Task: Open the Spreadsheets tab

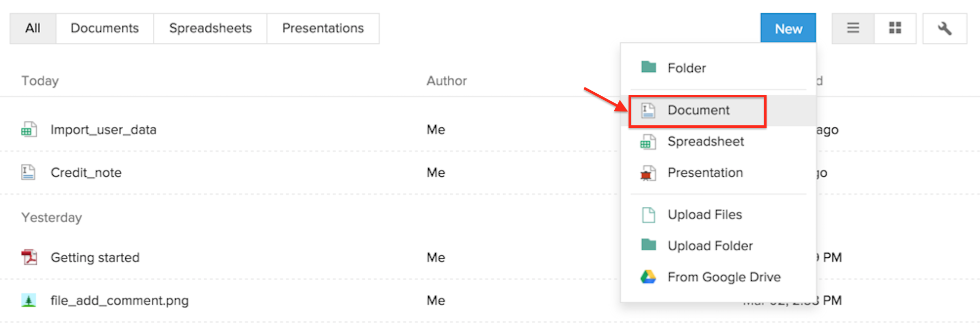Action: point(210,29)
